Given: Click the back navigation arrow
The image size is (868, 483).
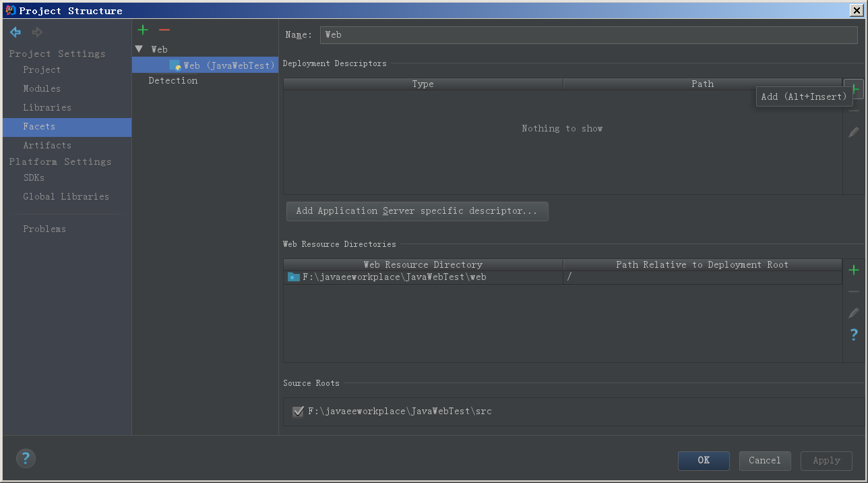Looking at the screenshot, I should click(x=15, y=32).
